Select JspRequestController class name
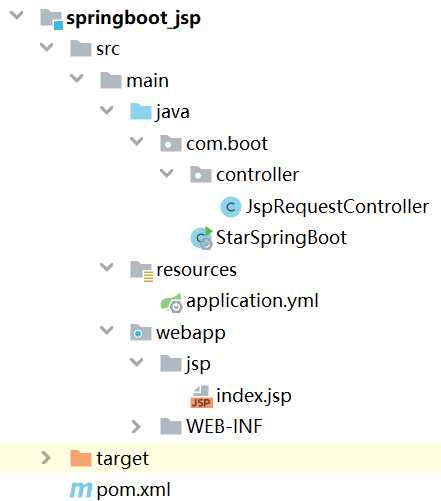Image resolution: width=441 pixels, height=501 pixels. pyautogui.click(x=337, y=207)
